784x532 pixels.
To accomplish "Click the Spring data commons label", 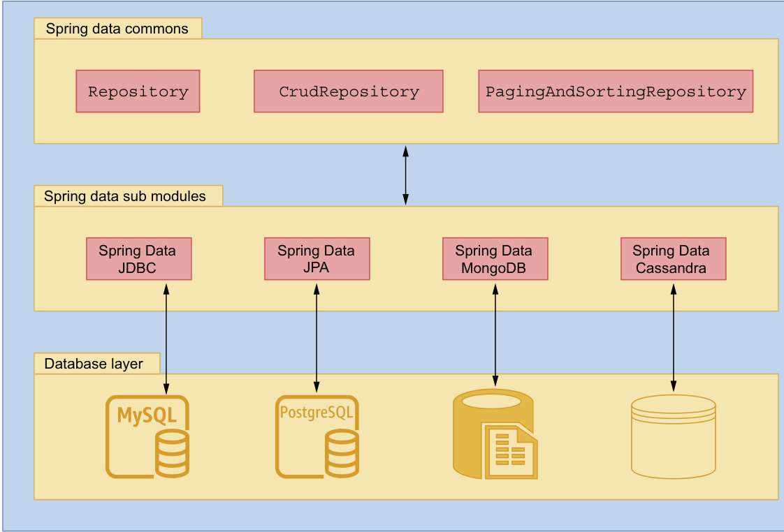I will [117, 29].
